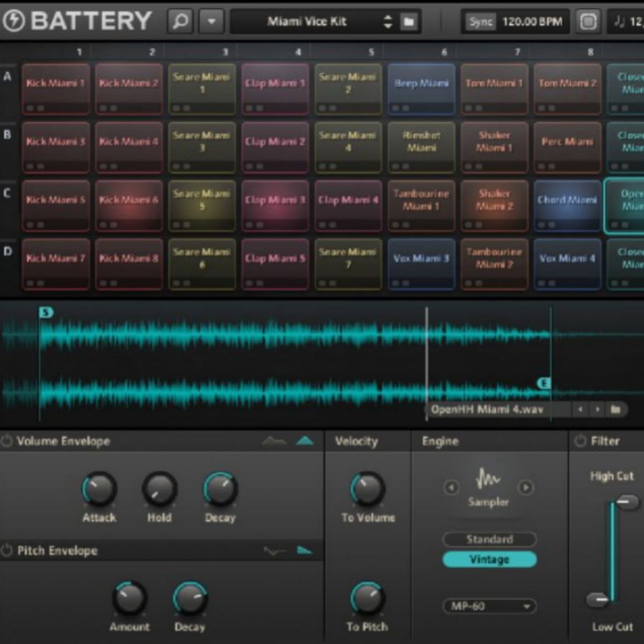Select the Tom Miami 1 cell

tap(495, 89)
